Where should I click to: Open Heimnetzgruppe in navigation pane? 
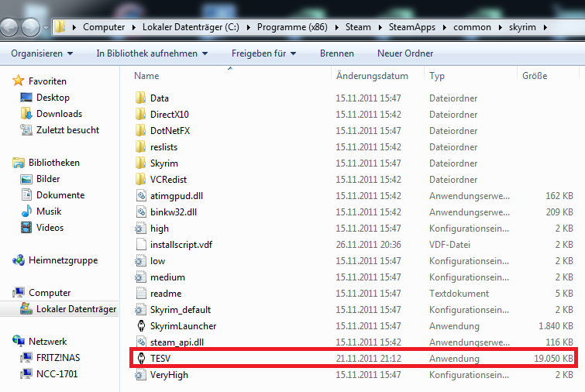pyautogui.click(x=62, y=260)
